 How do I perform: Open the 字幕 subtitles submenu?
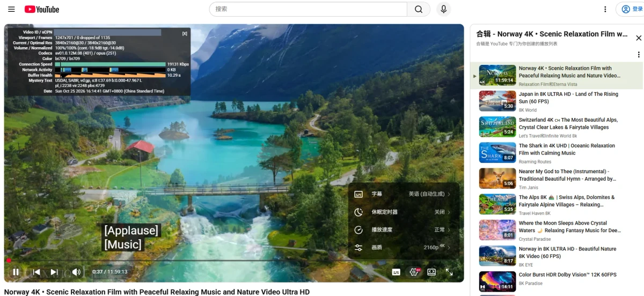(403, 194)
